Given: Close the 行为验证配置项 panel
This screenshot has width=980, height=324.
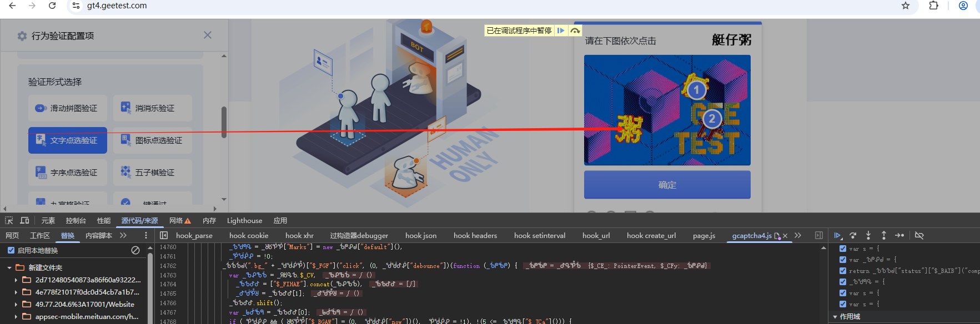Looking at the screenshot, I should 208,35.
